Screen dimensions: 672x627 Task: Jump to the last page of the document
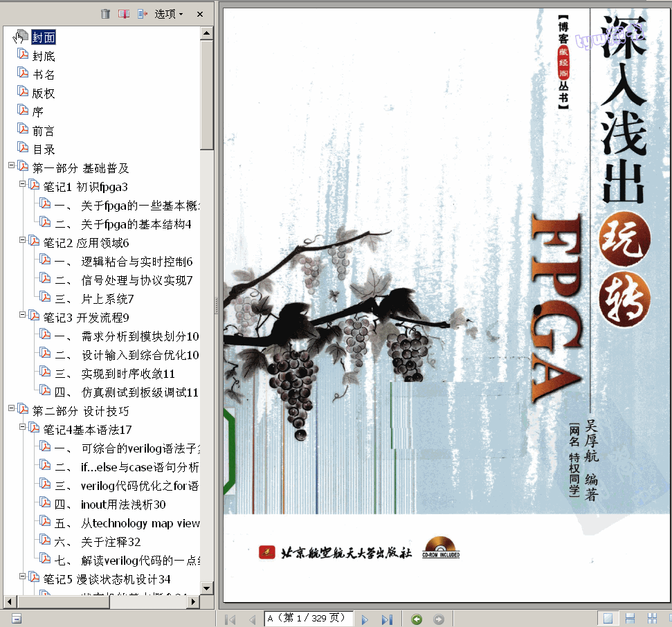[x=388, y=619]
